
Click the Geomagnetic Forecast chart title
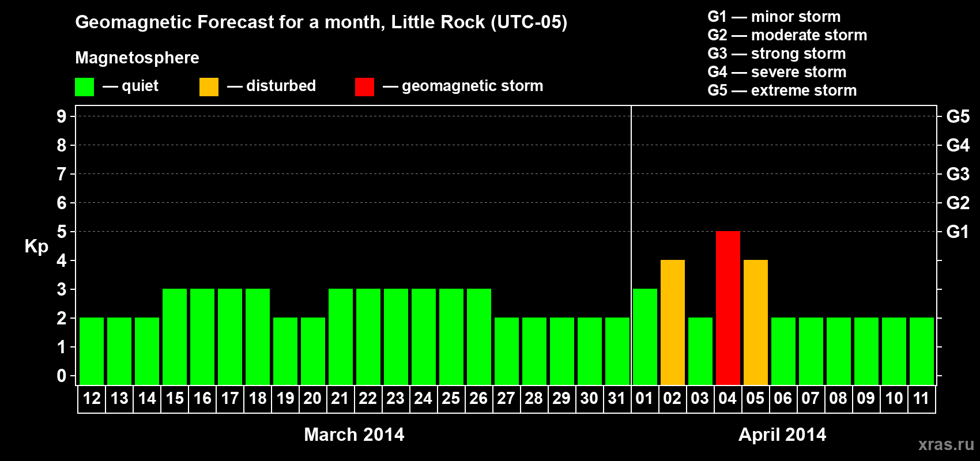pyautogui.click(x=321, y=22)
